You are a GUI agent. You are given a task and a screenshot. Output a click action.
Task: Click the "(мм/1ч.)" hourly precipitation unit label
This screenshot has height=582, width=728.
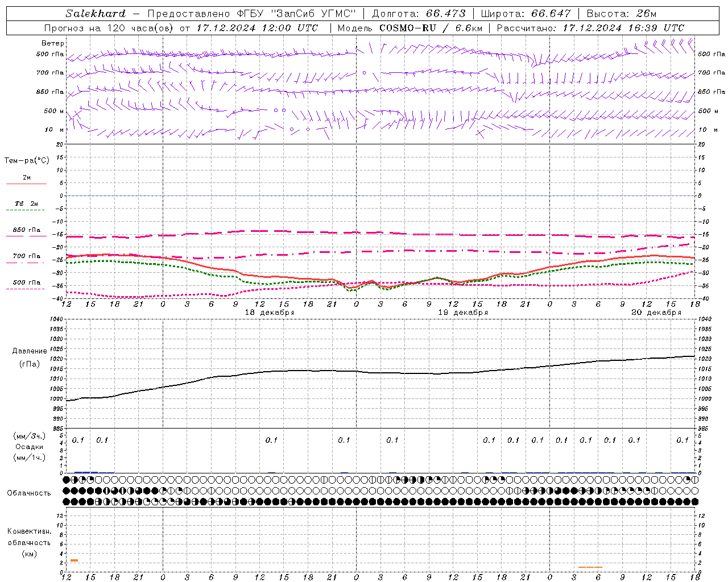pyautogui.click(x=30, y=458)
